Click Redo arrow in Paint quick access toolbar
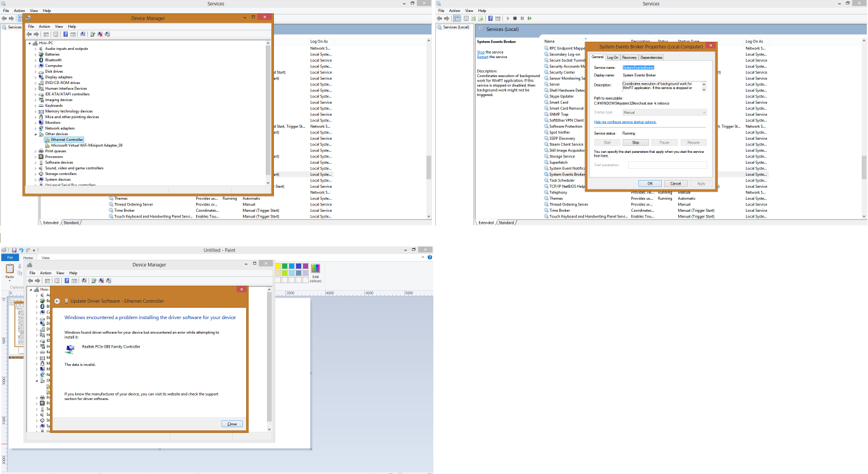Image resolution: width=868 pixels, height=474 pixels. 28,250
